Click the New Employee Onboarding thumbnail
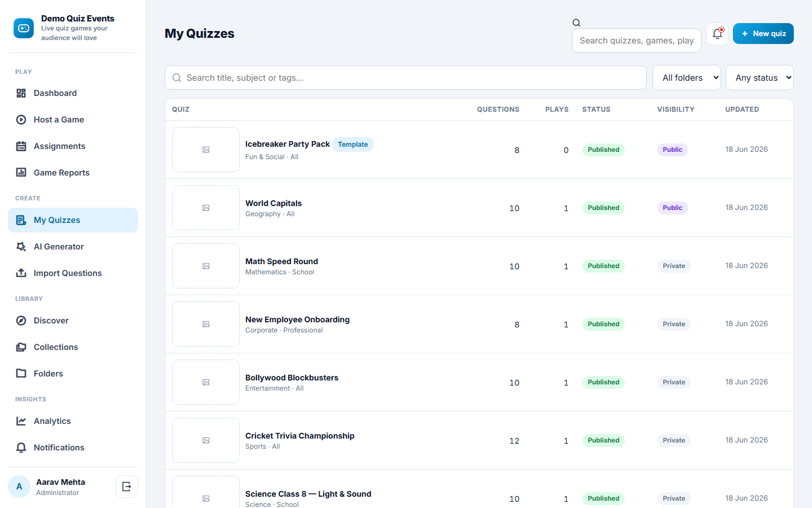The width and height of the screenshot is (812, 508). coord(206,324)
